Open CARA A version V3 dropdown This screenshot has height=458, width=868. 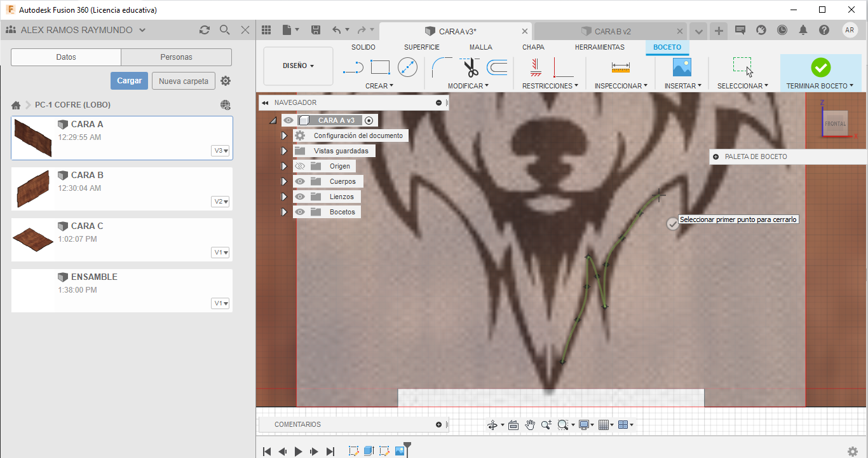(x=221, y=151)
